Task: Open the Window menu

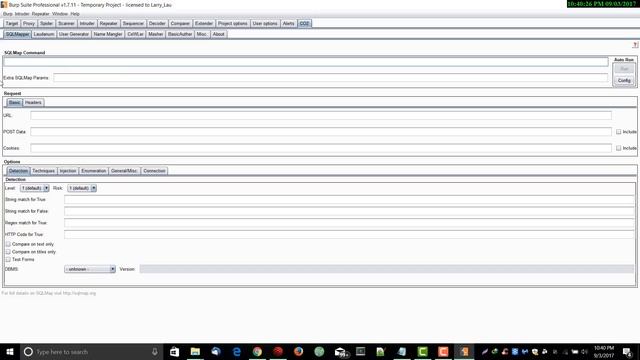Action: pos(60,14)
